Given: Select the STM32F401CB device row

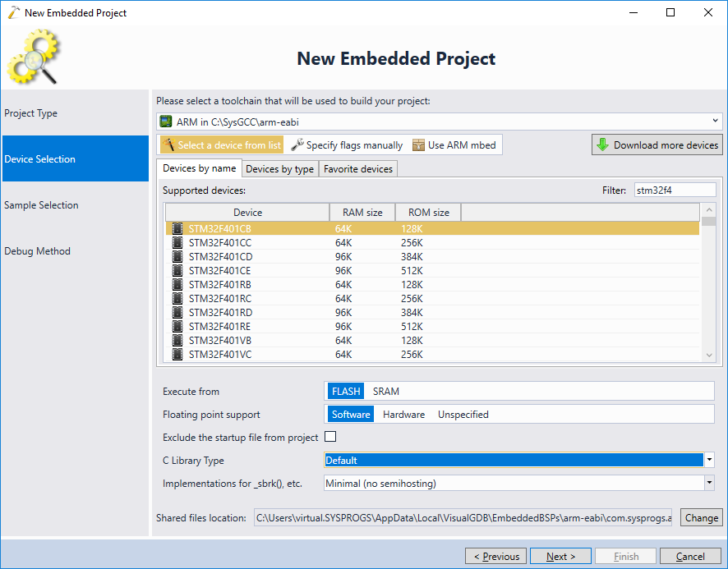Looking at the screenshot, I should click(432, 229).
